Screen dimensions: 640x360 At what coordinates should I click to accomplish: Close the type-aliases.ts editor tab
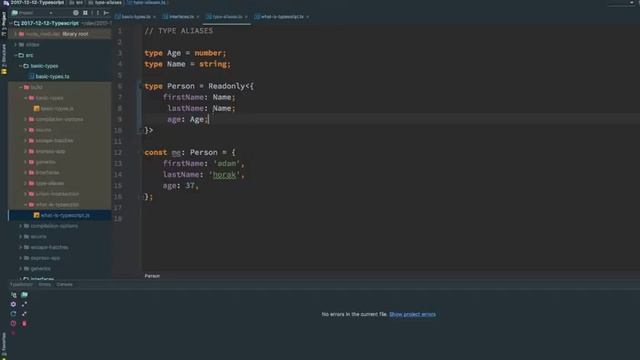(x=246, y=17)
